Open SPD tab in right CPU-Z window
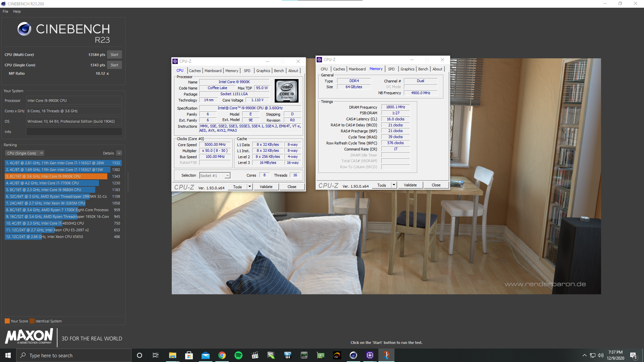The height and width of the screenshot is (362, 644). [x=391, y=69]
